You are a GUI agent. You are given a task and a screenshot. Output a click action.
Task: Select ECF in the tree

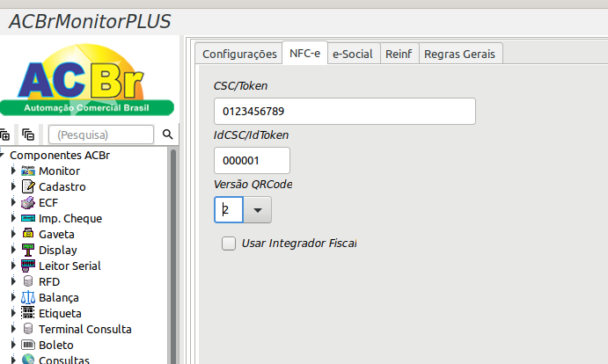48,203
